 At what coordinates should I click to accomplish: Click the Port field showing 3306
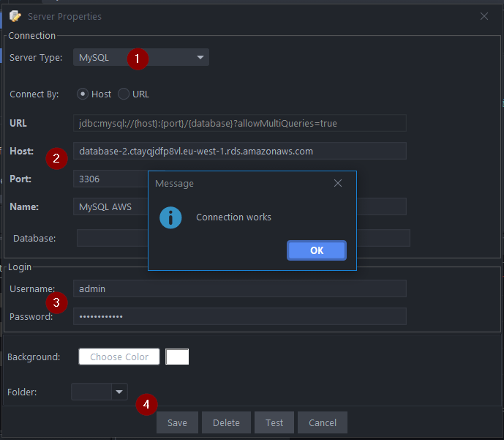tap(110, 179)
